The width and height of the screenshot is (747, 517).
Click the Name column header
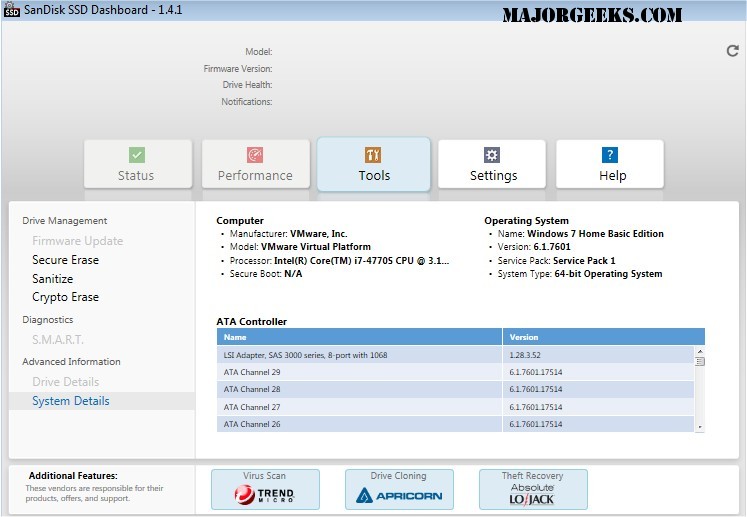click(359, 337)
